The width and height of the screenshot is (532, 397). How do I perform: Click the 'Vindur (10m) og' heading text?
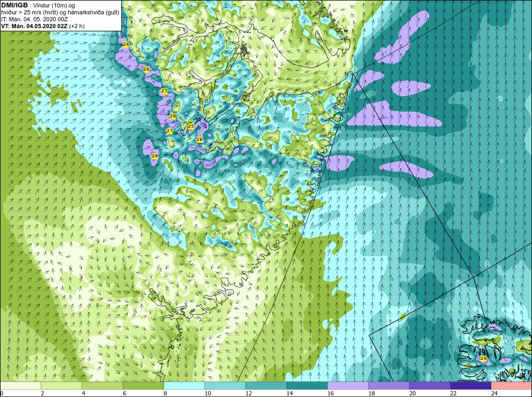(55, 5)
